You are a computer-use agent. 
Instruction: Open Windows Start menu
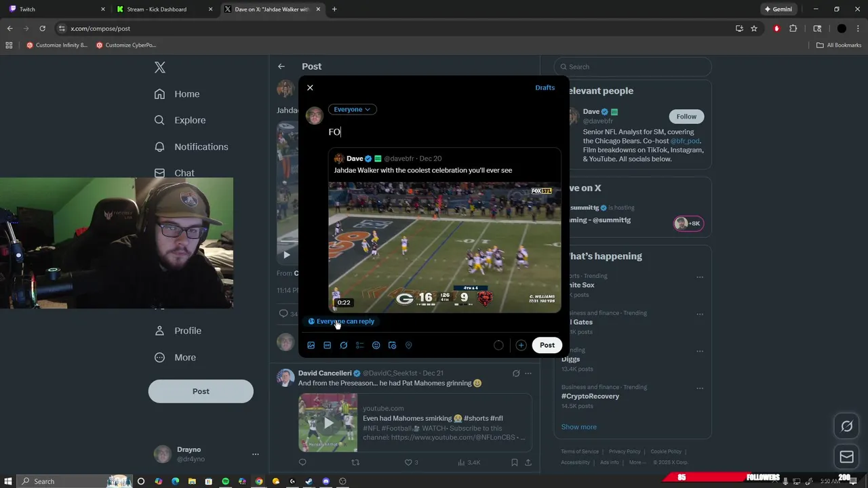coord(7,481)
